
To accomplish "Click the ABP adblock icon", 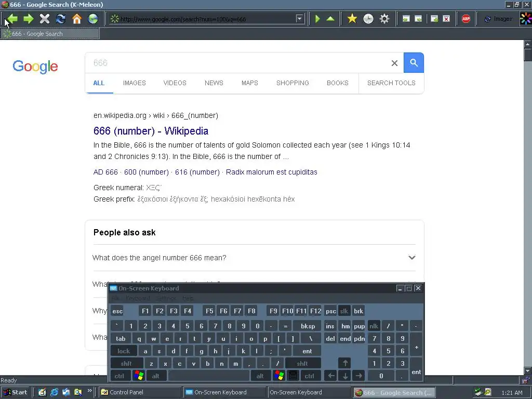I will 466,19.
